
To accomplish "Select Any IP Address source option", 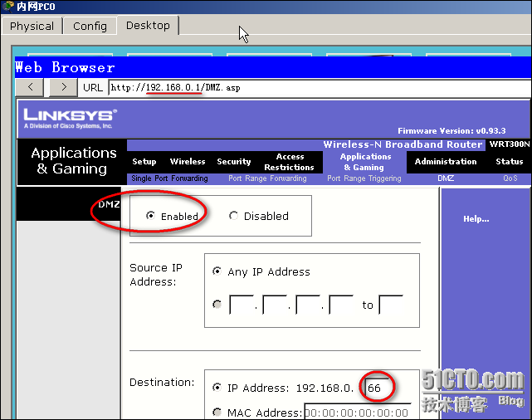I will tap(217, 271).
